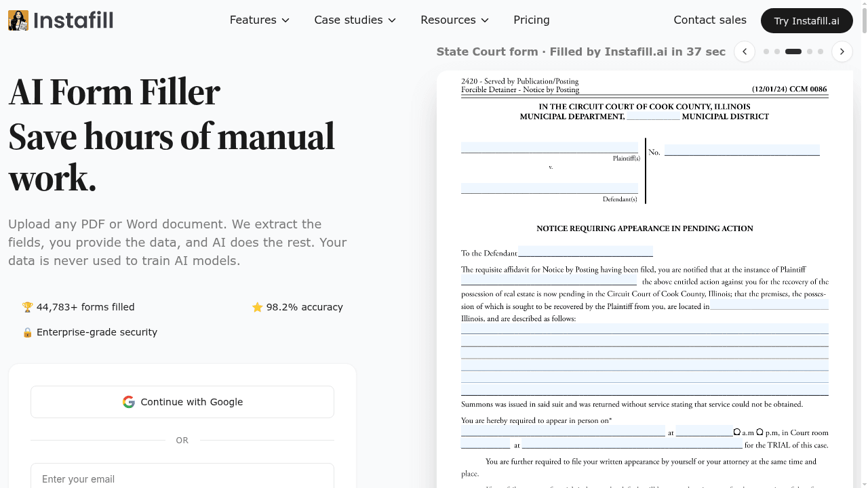The height and width of the screenshot is (488, 868).
Task: Select the Defendant(s) field in the form
Action: point(549,188)
